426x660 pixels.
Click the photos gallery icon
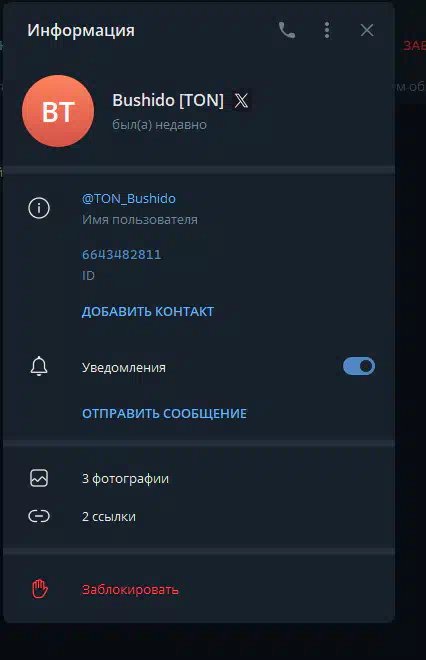(39, 479)
